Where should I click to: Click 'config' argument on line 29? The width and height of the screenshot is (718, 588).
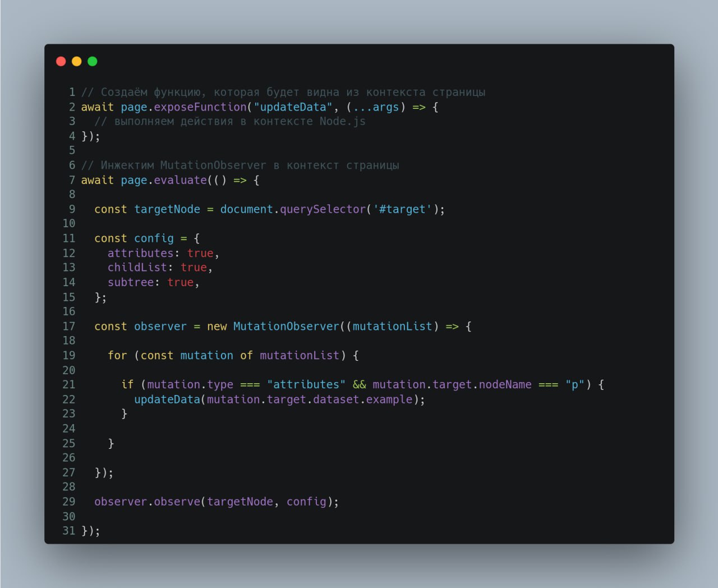306,502
